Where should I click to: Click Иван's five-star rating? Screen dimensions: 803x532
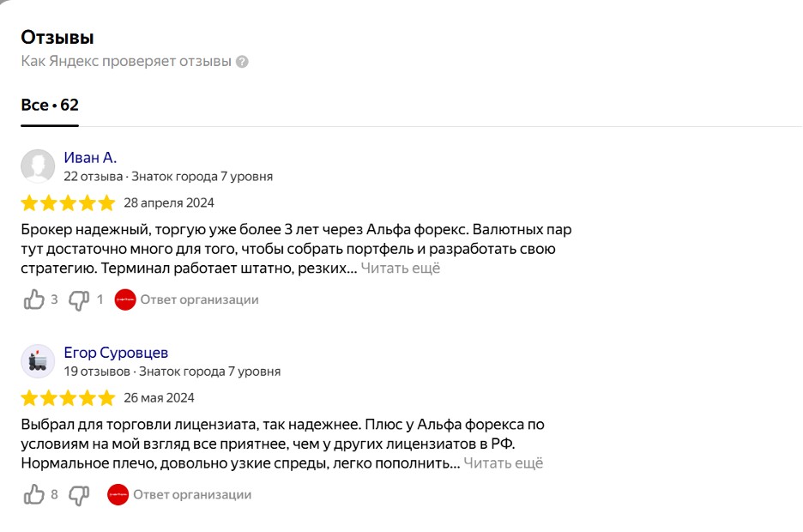coord(68,203)
